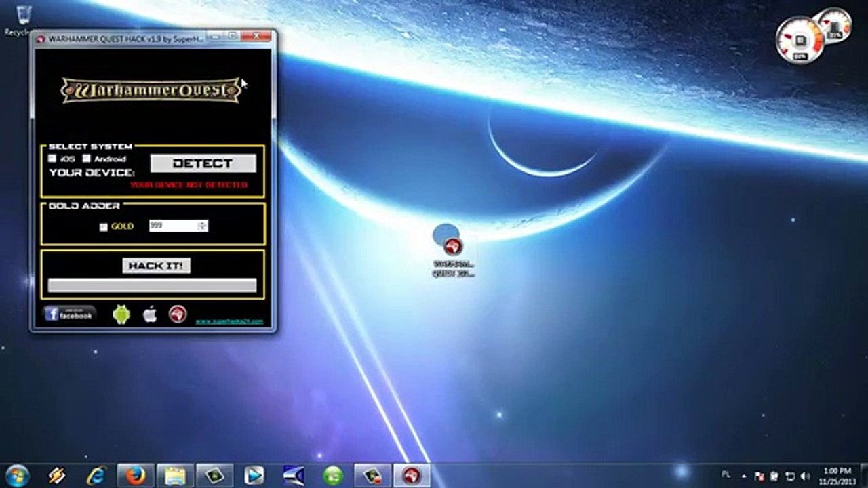
Task: Open the media player taskbar icon
Action: click(x=254, y=475)
